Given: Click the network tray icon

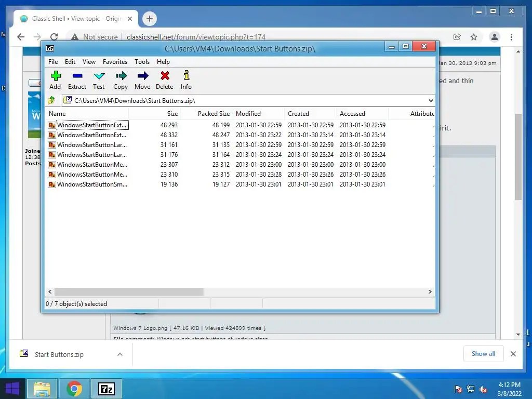Looking at the screenshot, I should (x=471, y=389).
